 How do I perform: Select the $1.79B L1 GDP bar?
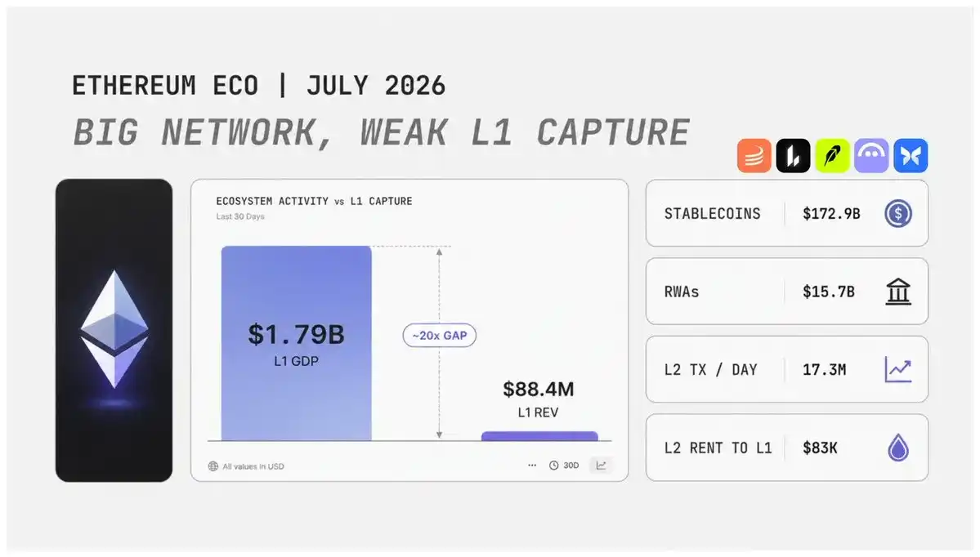click(x=296, y=344)
